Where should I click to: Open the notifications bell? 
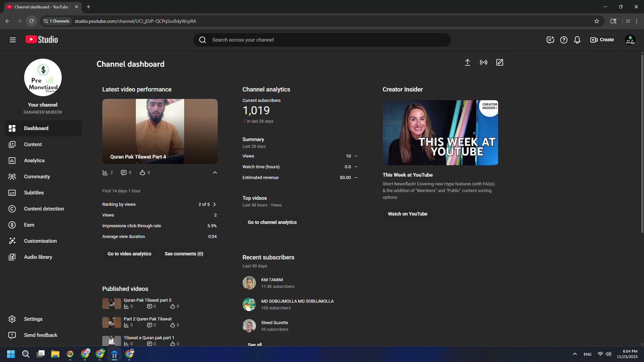point(577,40)
